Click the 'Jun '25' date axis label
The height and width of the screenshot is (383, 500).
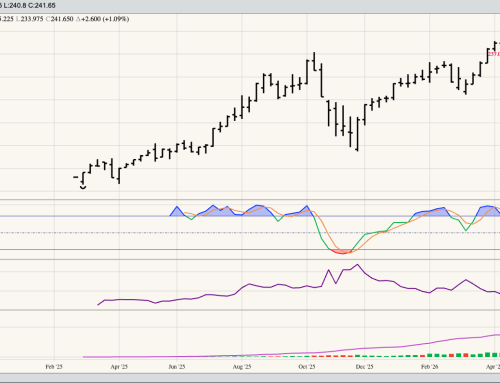click(177, 367)
